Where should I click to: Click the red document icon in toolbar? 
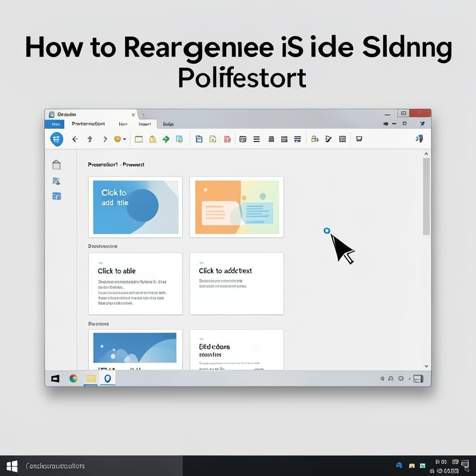tap(227, 139)
